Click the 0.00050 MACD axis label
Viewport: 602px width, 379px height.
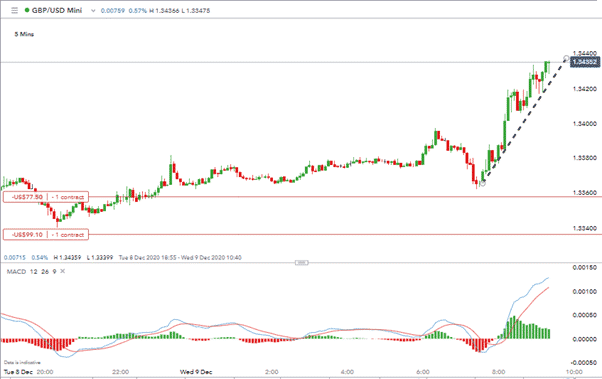coord(585,315)
